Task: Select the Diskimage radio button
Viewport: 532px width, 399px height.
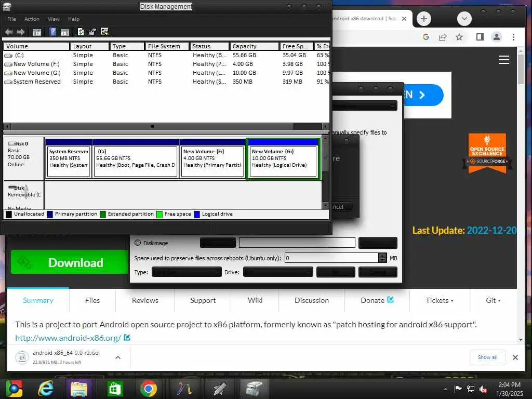Action: click(x=137, y=243)
